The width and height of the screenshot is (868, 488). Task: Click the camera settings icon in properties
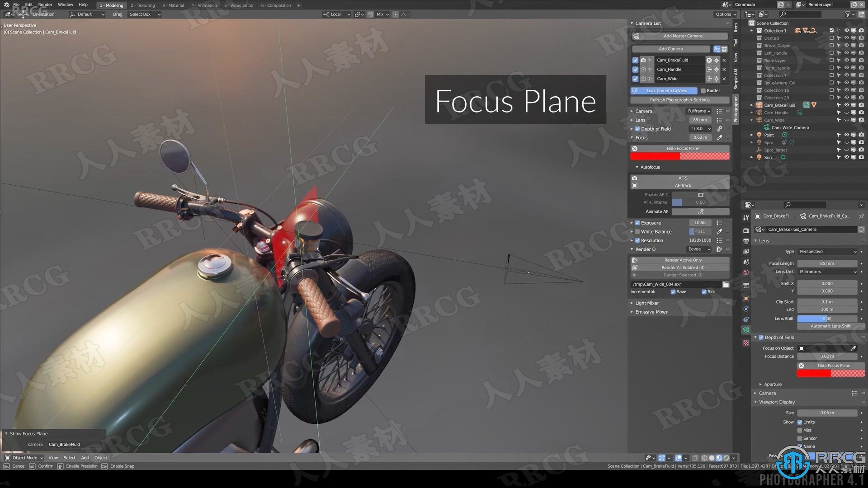(746, 329)
